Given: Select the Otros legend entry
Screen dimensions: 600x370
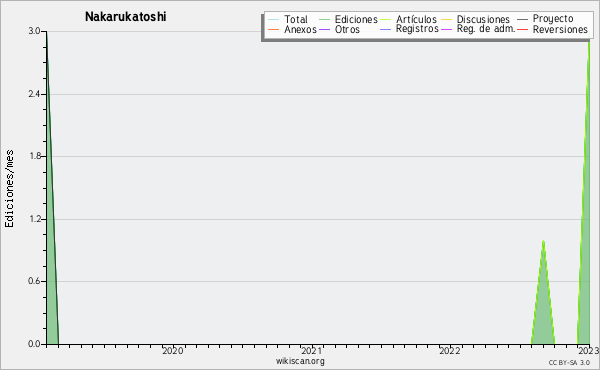Looking at the screenshot, I should pyautogui.click(x=347, y=29).
